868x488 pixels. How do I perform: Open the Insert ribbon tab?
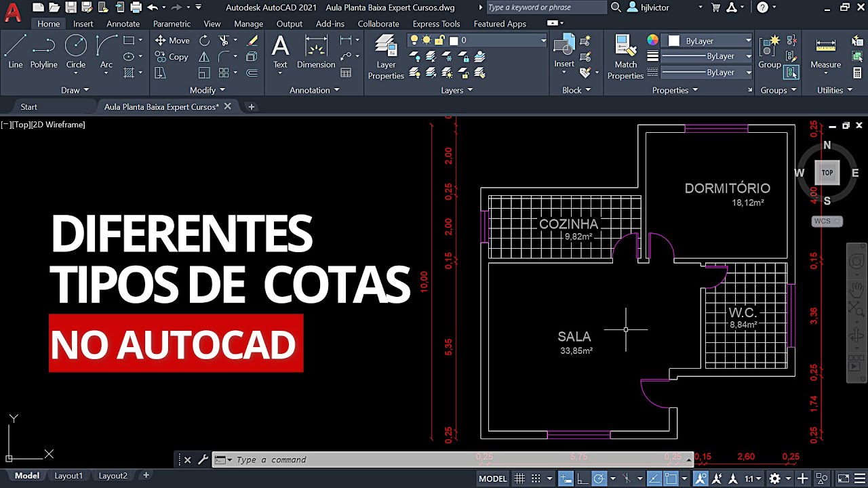click(83, 24)
